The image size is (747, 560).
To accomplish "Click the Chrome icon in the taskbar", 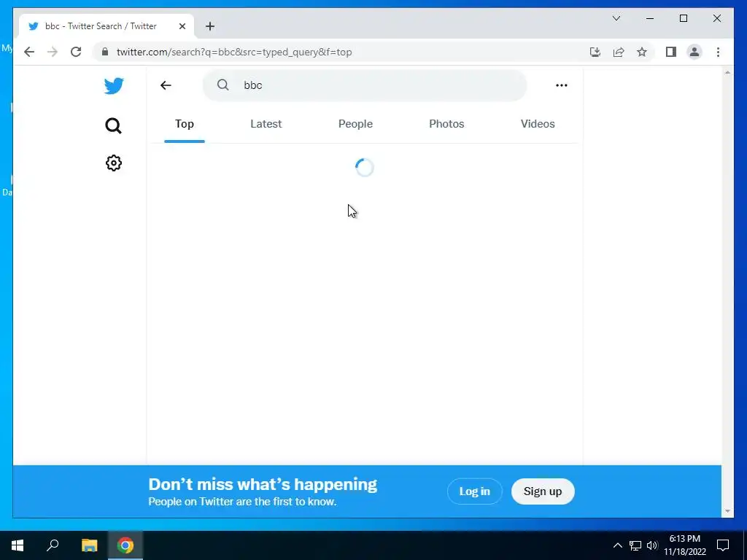I will (125, 545).
